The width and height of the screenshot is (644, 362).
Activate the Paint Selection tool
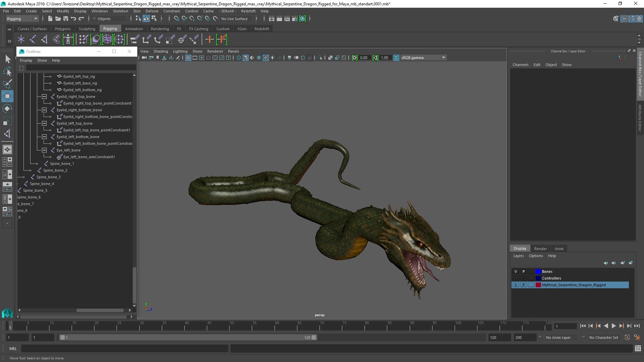tap(7, 84)
